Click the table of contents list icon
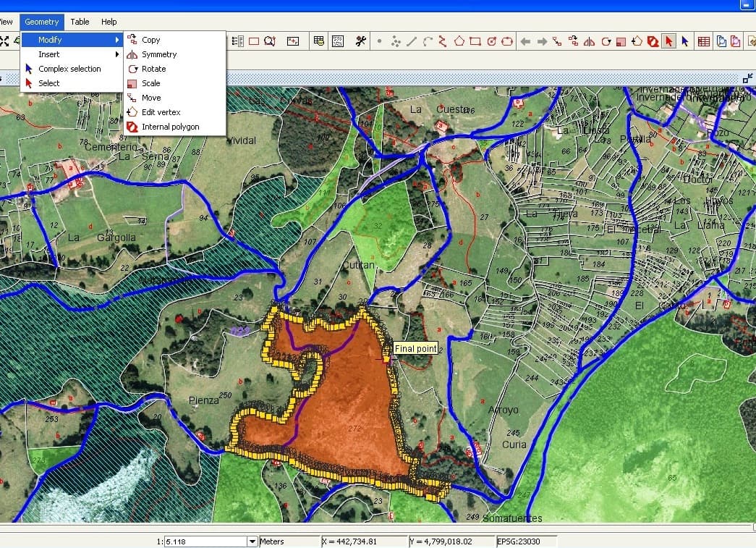756x548 pixels. [238, 41]
